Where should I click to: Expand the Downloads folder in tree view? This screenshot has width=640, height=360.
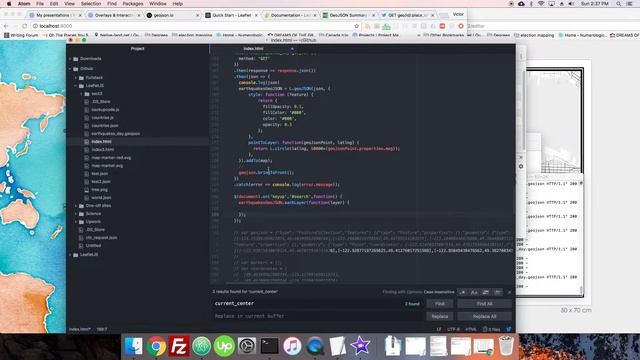tap(87, 59)
